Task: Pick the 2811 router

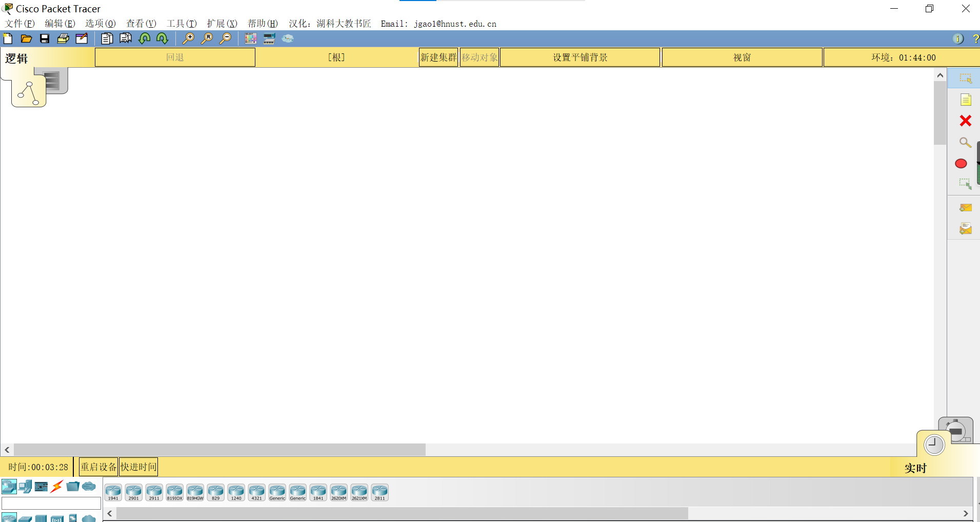Action: click(380, 492)
